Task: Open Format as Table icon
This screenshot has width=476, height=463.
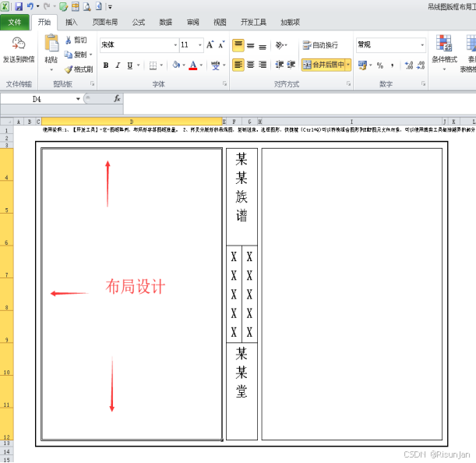Action: 471,43
